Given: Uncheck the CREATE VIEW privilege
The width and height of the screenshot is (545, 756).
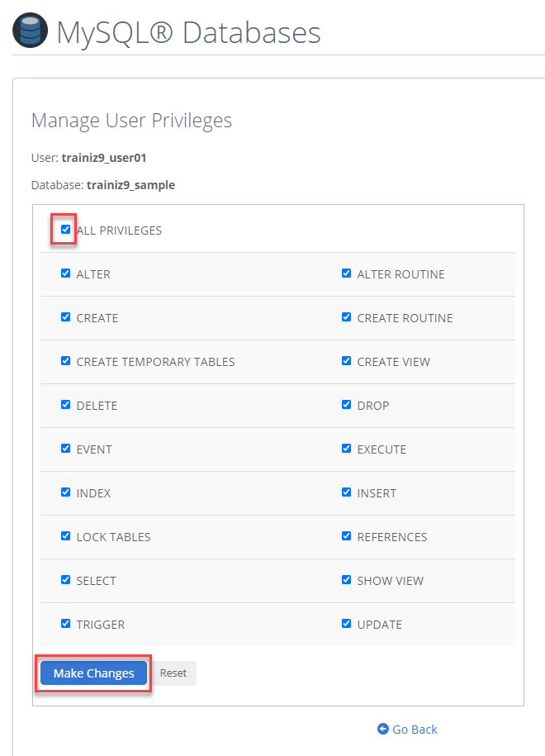Looking at the screenshot, I should pyautogui.click(x=346, y=360).
